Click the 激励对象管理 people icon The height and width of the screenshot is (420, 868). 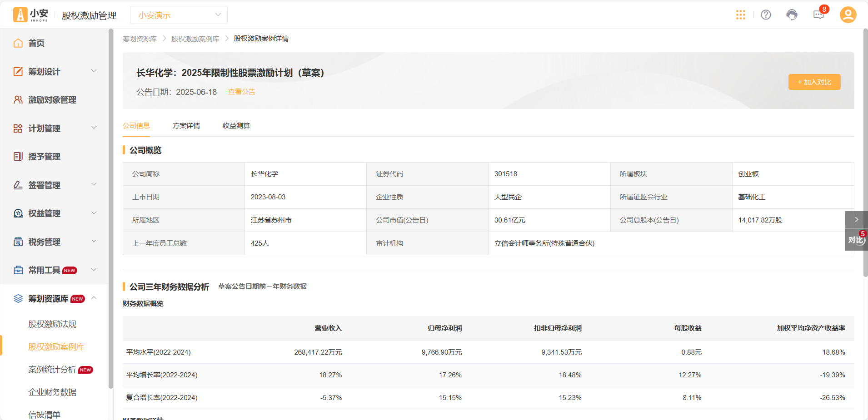[x=18, y=100]
